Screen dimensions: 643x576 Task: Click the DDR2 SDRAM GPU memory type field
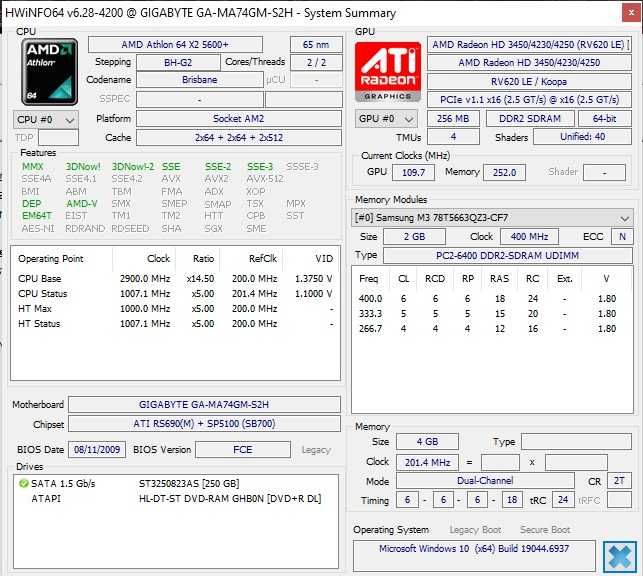(x=530, y=118)
